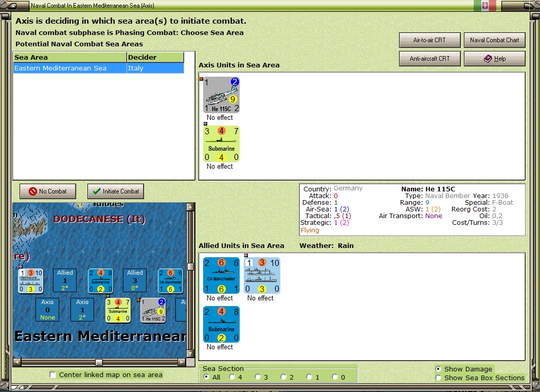Image resolution: width=540 pixels, height=392 pixels.
Task: Click the yellow Submarine counter on the map
Action: click(x=118, y=310)
